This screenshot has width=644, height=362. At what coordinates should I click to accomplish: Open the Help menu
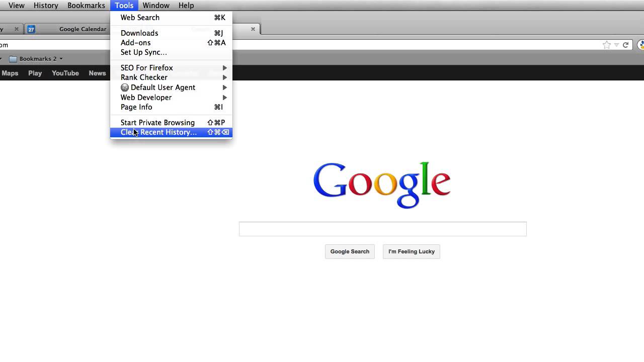[x=186, y=6]
